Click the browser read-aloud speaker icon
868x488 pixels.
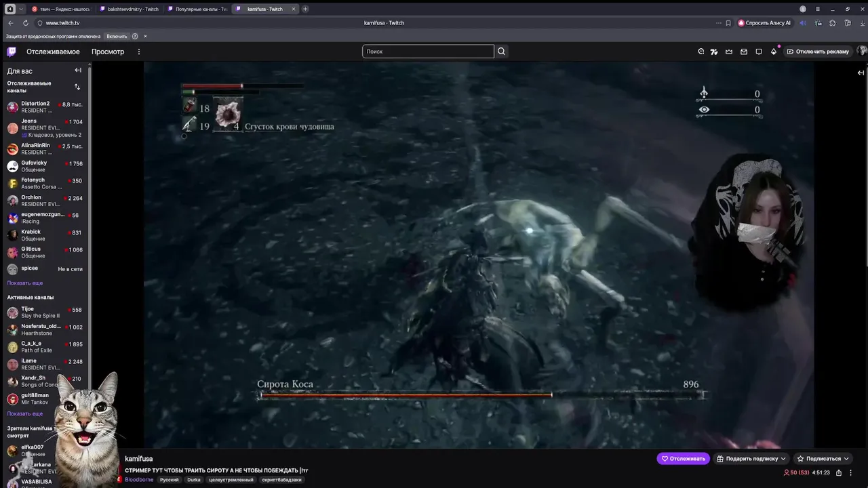pyautogui.click(x=803, y=23)
